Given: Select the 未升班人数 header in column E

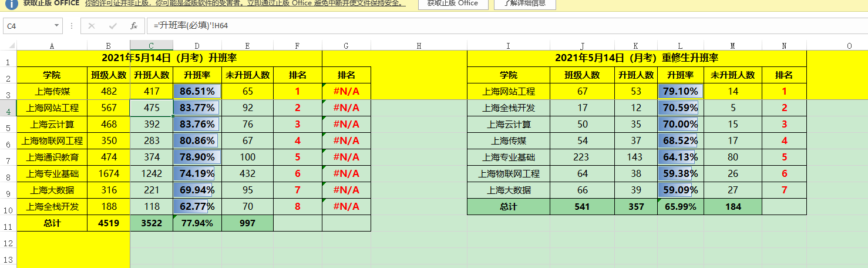Looking at the screenshot, I should click(x=247, y=75).
